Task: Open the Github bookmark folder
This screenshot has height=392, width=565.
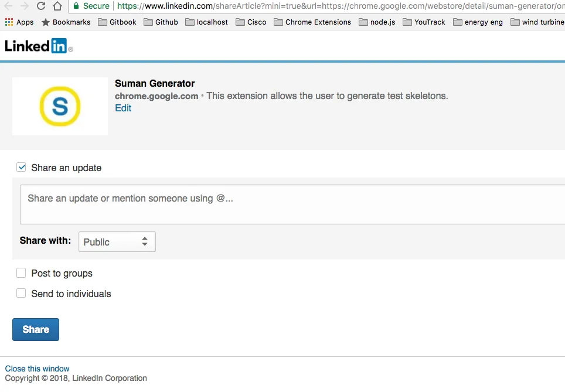Action: tap(161, 22)
